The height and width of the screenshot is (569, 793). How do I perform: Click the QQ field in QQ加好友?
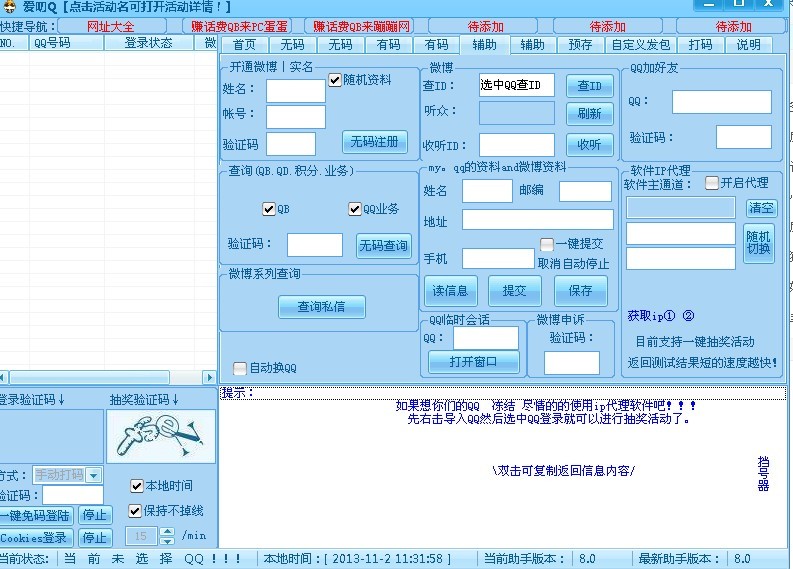coord(722,102)
